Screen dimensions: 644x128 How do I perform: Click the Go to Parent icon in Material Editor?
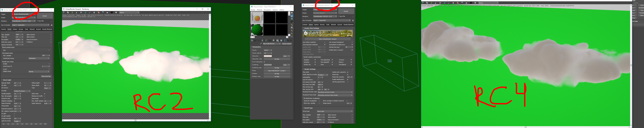288,40
